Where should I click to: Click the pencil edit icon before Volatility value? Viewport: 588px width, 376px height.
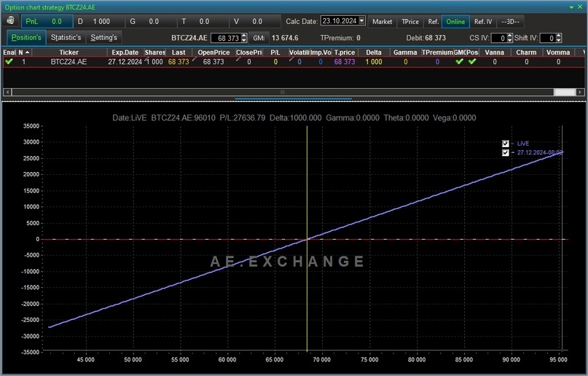coord(291,59)
